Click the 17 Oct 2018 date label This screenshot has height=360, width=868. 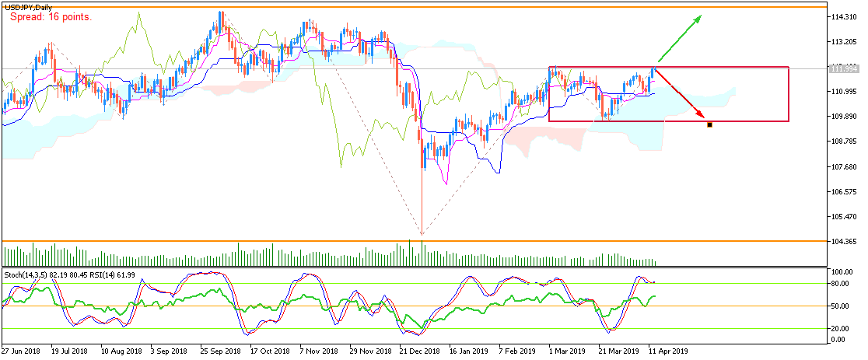point(270,351)
